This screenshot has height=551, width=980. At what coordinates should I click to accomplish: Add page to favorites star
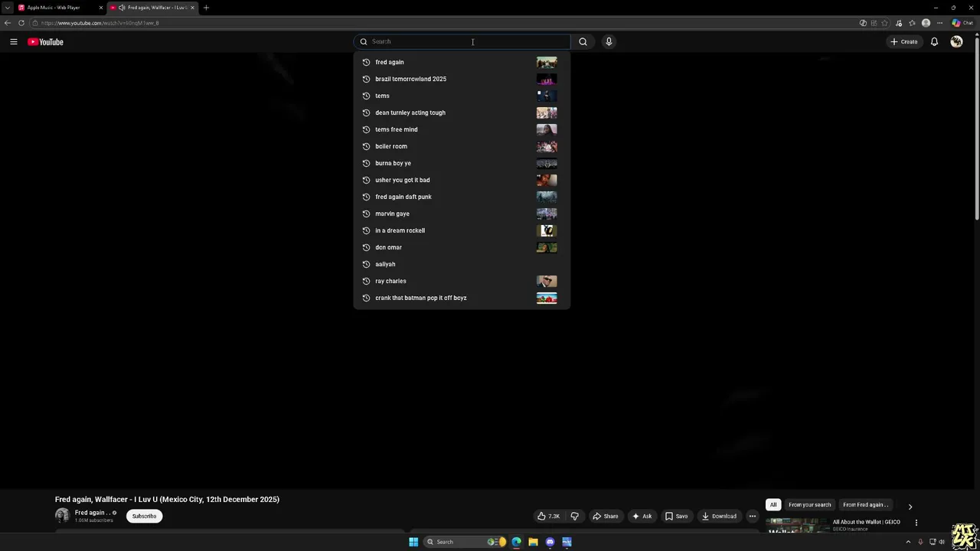pos(885,23)
